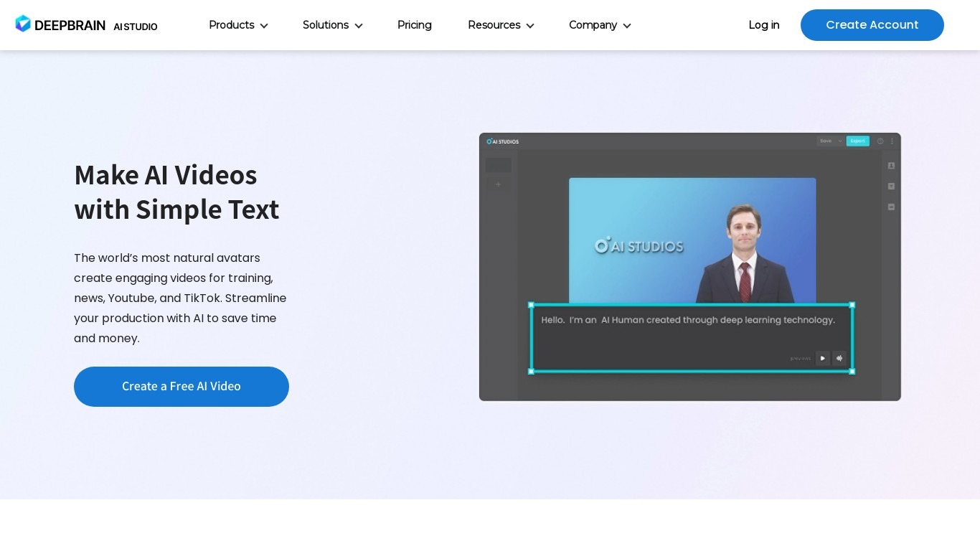Open the three-dot menu beside Export
This screenshot has width=980, height=551.
[x=892, y=141]
